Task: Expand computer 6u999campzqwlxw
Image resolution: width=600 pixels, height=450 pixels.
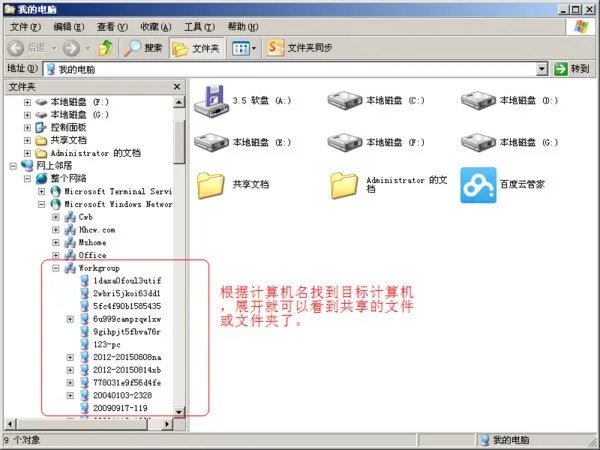Action: [x=70, y=319]
